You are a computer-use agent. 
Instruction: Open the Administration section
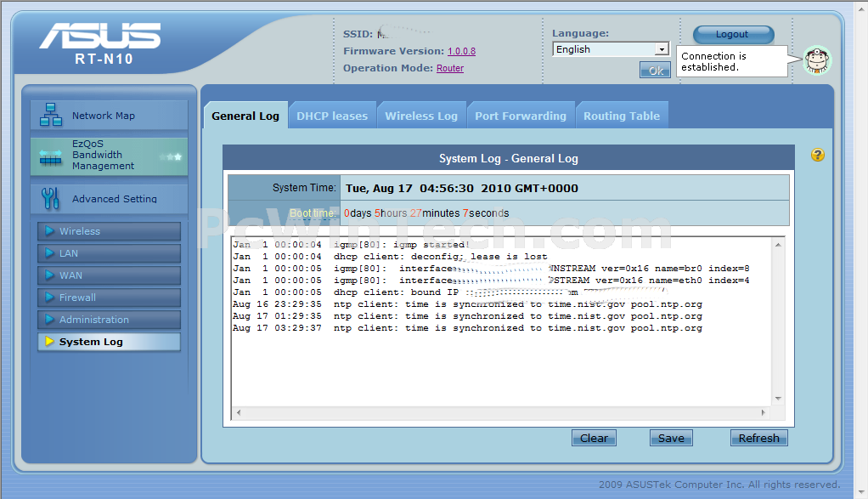(x=109, y=320)
